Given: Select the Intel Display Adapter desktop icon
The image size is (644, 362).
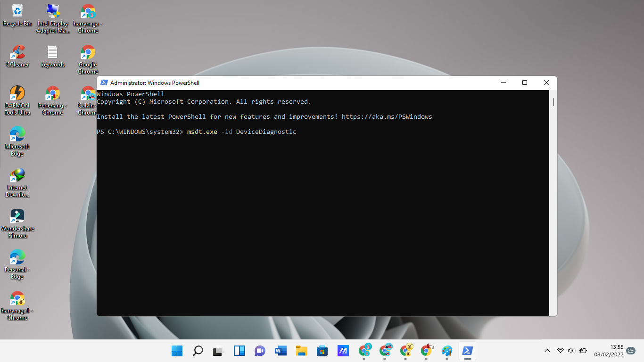Looking at the screenshot, I should [53, 19].
